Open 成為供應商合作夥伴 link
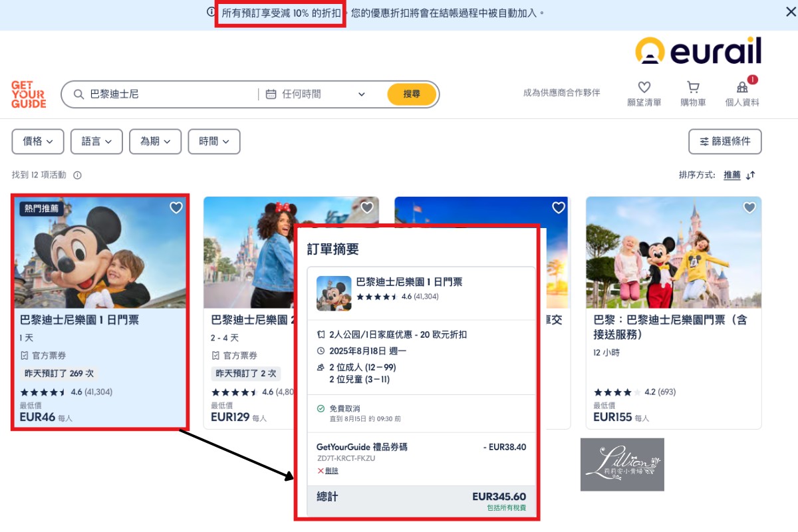Viewport: 798px width, 532px height. [561, 93]
